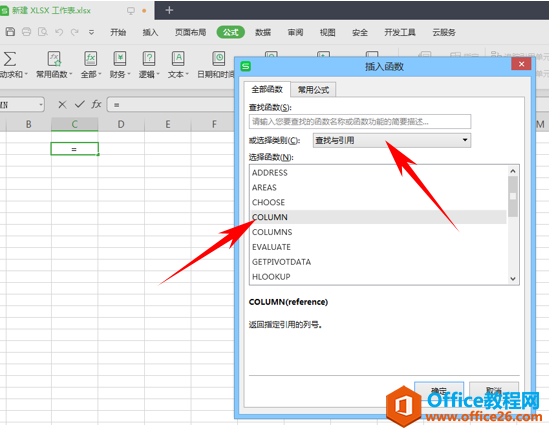Expand the Name Box dropdown arrow
Viewport: 549px width, 434px height.
click(x=41, y=105)
